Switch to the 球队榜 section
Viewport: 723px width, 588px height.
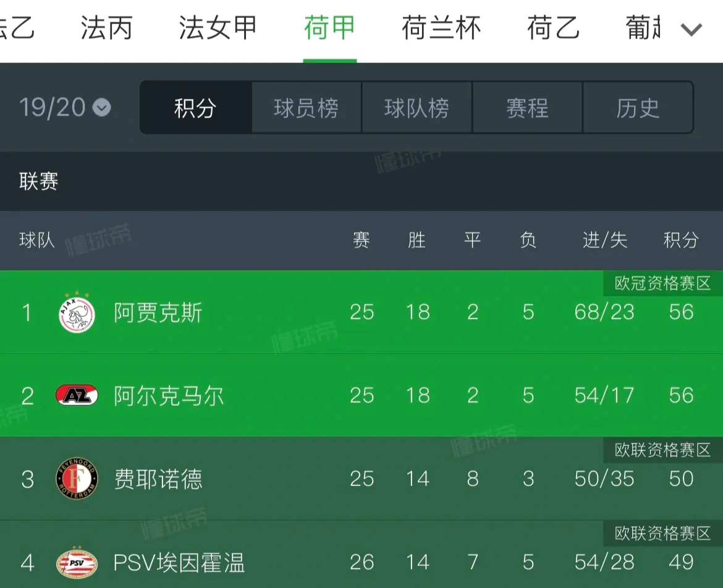point(416,107)
